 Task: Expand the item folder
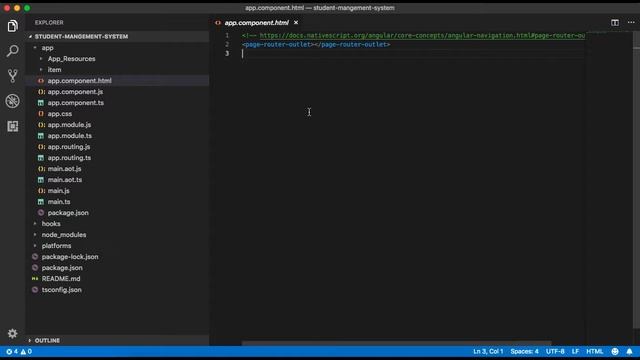point(54,70)
